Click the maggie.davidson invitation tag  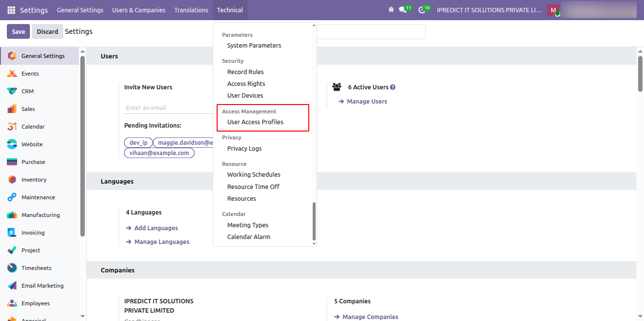(x=184, y=143)
